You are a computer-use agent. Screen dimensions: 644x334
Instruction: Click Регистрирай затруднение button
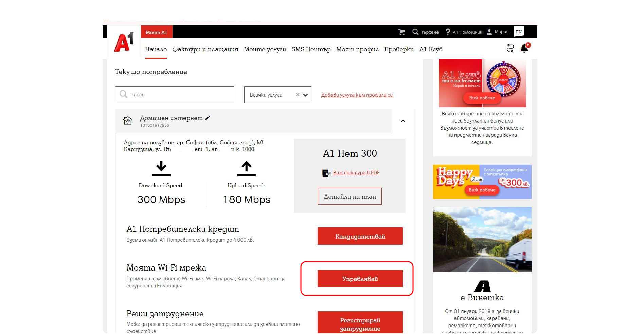[360, 323]
